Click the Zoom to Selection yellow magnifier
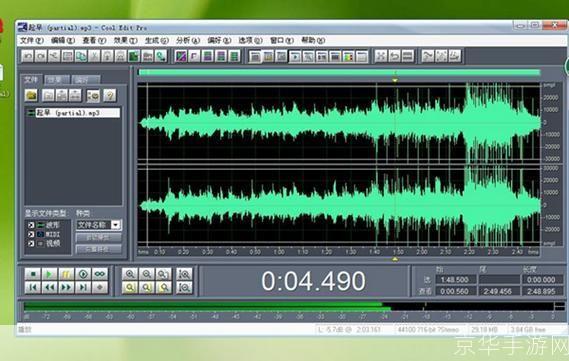 (130, 288)
